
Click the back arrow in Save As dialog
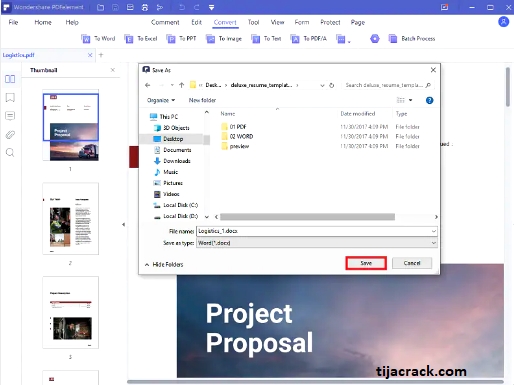(148, 85)
